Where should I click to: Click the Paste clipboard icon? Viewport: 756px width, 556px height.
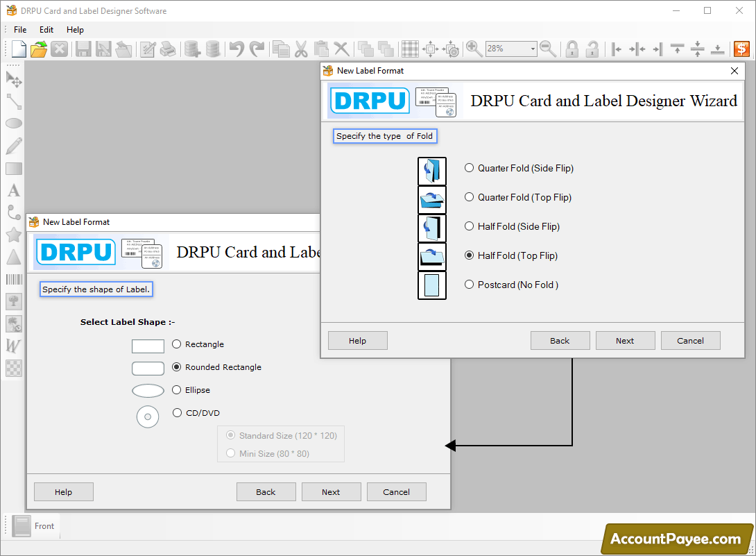321,49
